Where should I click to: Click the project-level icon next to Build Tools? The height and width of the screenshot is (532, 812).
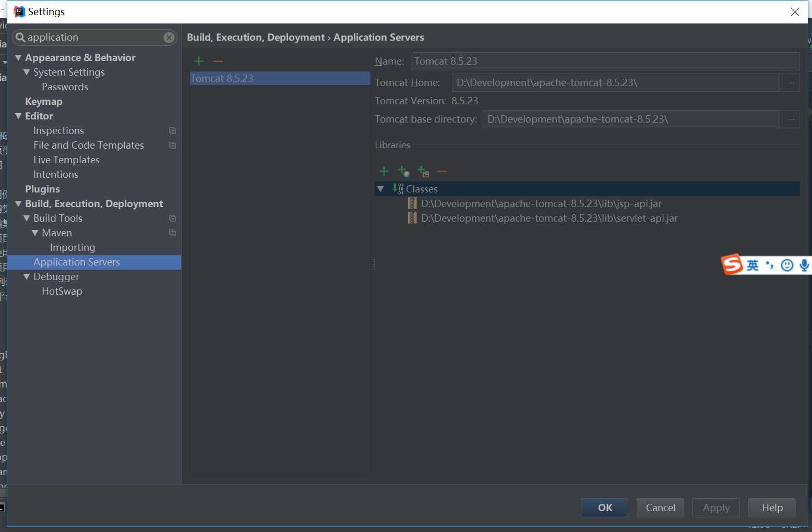[x=173, y=219]
